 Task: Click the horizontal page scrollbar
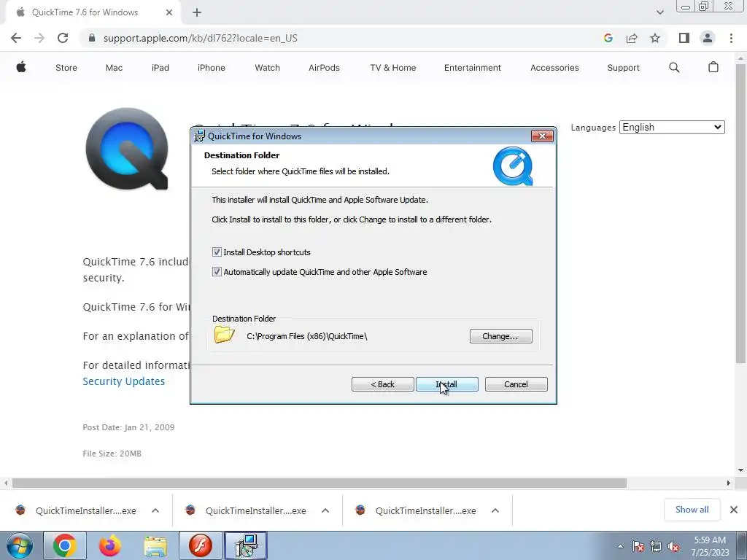(x=320, y=483)
